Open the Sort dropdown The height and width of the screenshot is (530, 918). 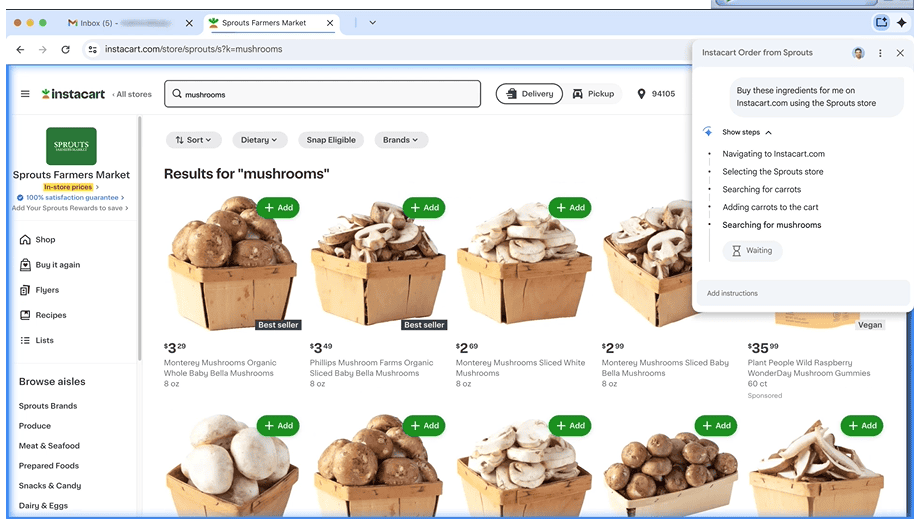pos(193,140)
